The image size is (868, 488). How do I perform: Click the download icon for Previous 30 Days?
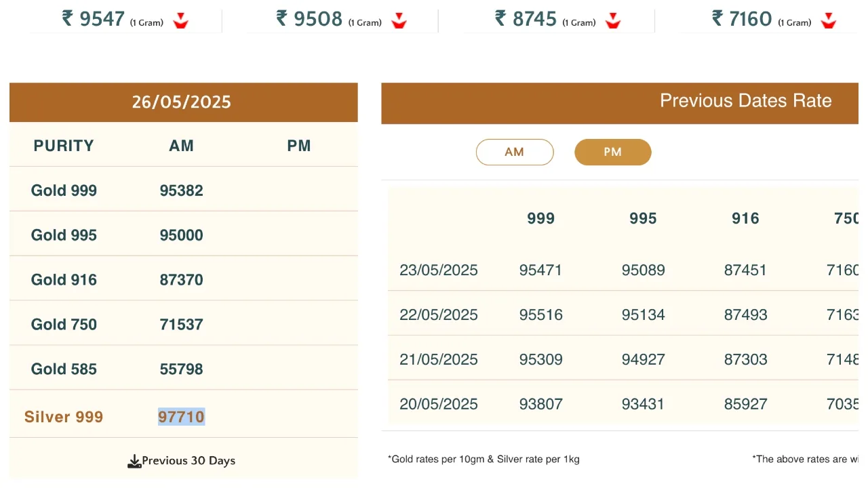coord(134,462)
